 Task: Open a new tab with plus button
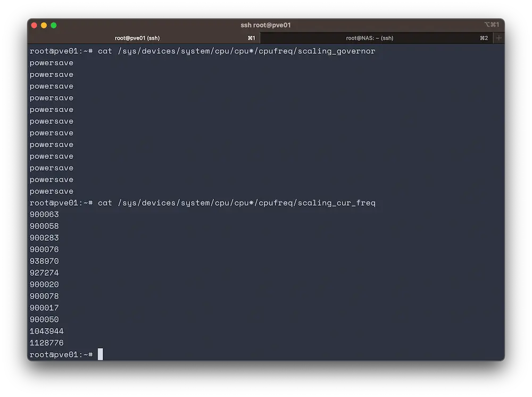498,38
